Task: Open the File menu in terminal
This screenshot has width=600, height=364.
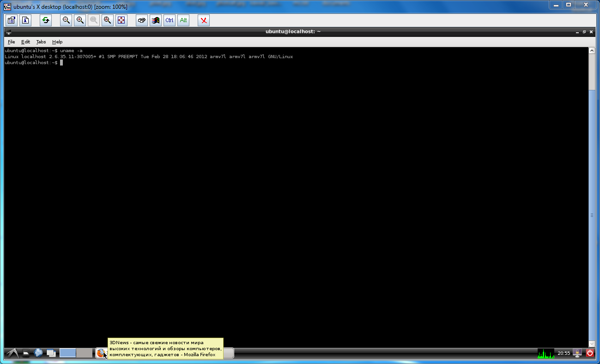Action: pyautogui.click(x=12, y=42)
